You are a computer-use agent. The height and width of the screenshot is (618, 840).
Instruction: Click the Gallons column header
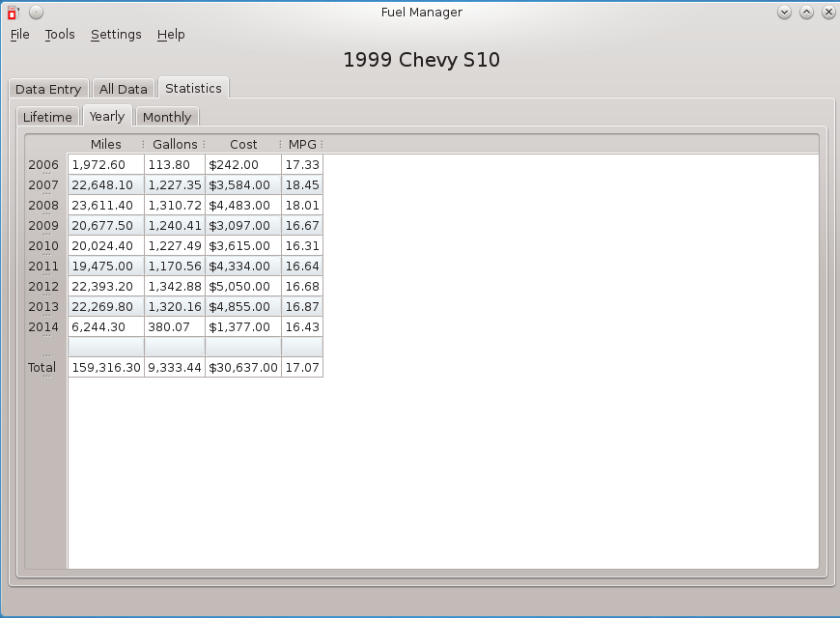tap(175, 144)
